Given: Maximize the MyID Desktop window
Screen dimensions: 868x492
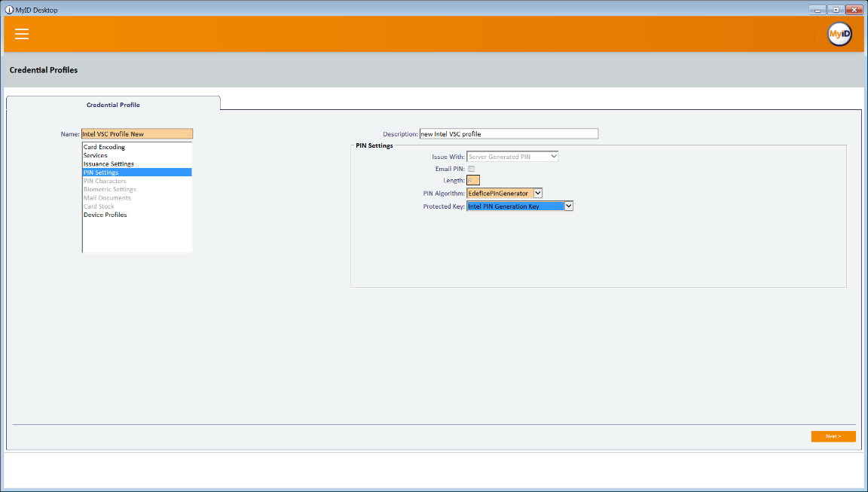Looking at the screenshot, I should tap(836, 10).
